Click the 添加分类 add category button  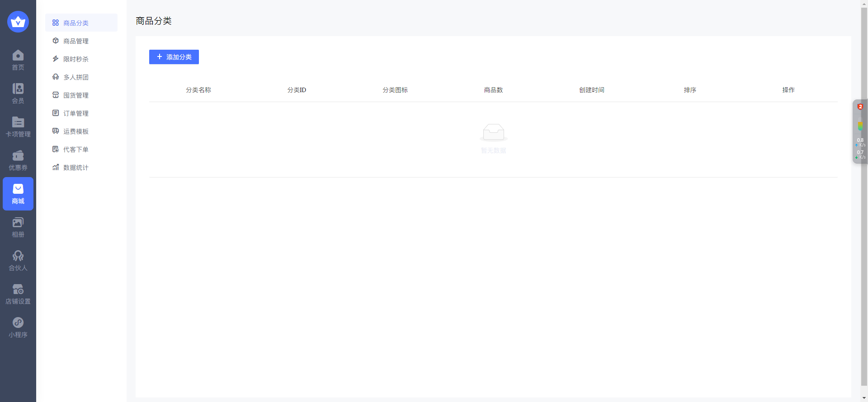(174, 57)
